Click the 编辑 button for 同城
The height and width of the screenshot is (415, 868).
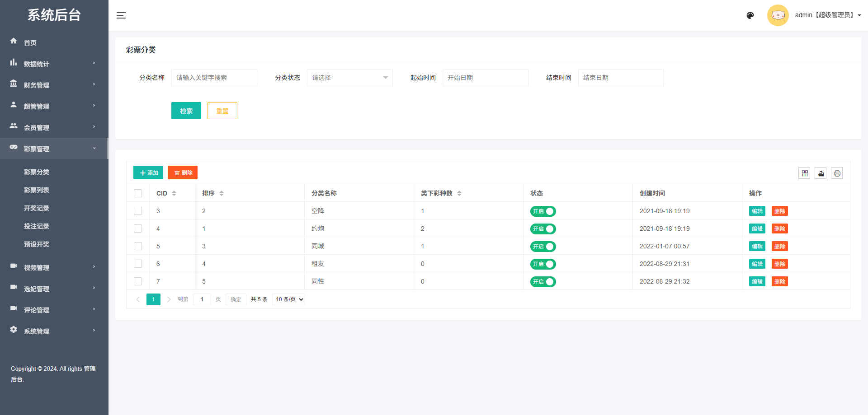point(757,246)
